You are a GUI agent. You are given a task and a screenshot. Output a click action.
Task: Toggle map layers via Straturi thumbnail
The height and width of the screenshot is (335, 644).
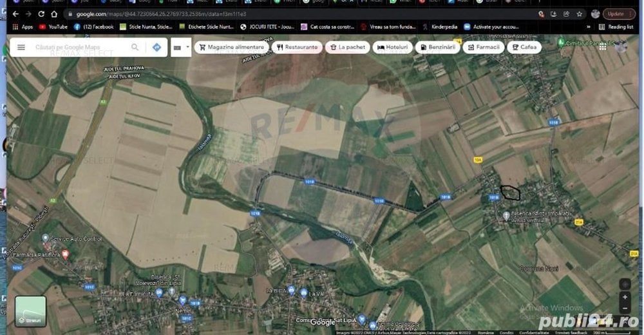point(31,311)
